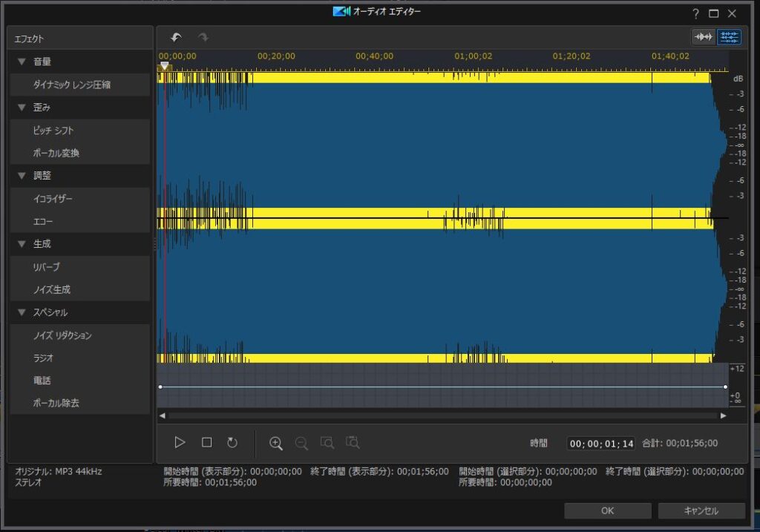The image size is (760, 532).
Task: Click the redo arrow icon
Action: pyautogui.click(x=203, y=37)
